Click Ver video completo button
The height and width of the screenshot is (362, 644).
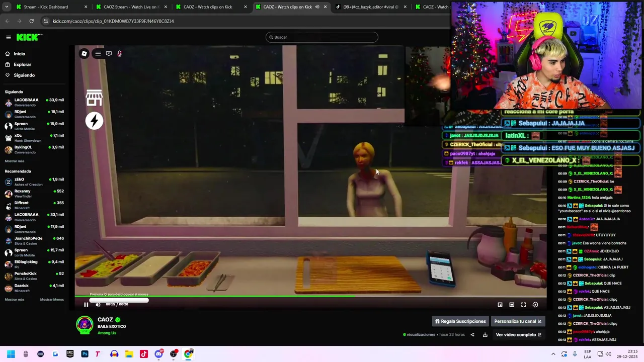point(519,335)
